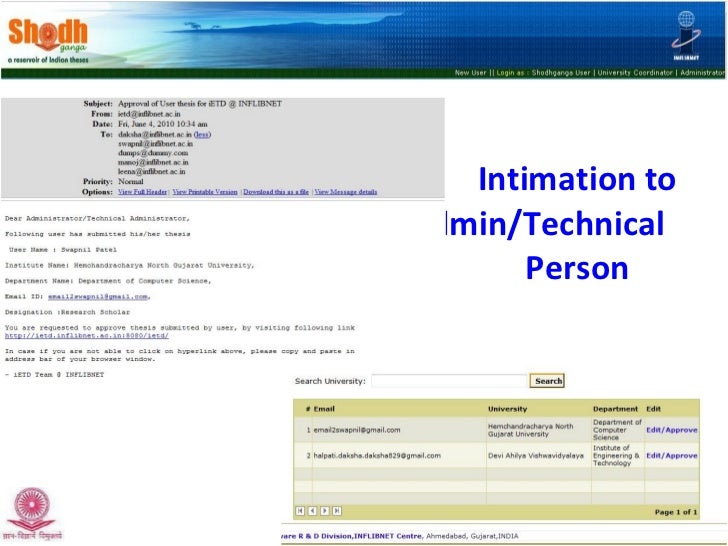This screenshot has height=546, width=728.
Task: Focus the Search University input field
Action: (449, 381)
